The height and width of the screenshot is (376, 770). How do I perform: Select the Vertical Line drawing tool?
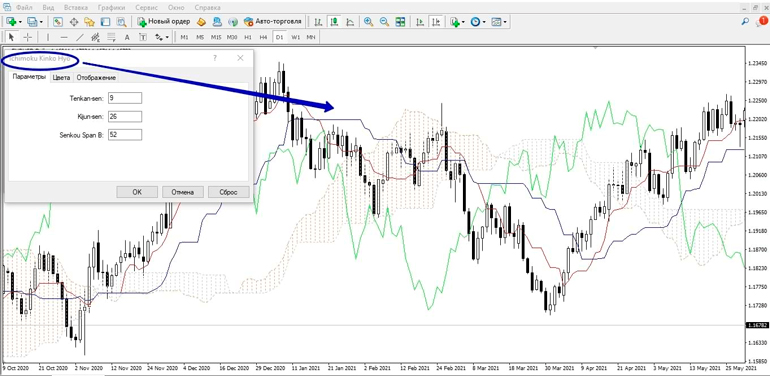coord(48,37)
